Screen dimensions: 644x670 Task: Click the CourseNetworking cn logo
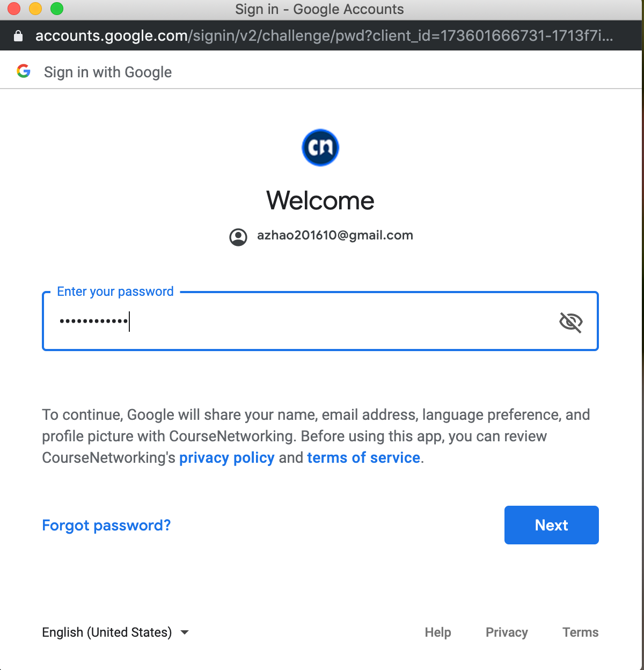point(320,148)
